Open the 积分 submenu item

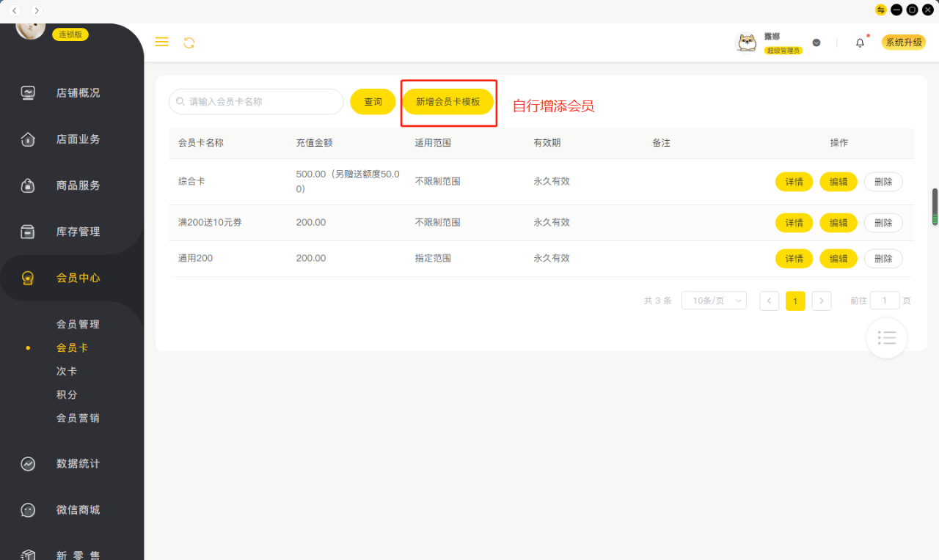(67, 394)
